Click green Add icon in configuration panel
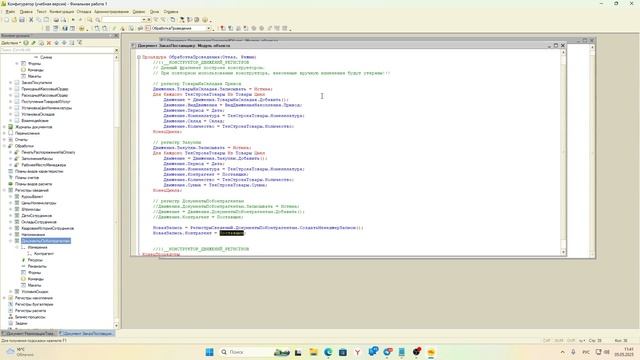This screenshot has width=640, height=360. [26, 42]
